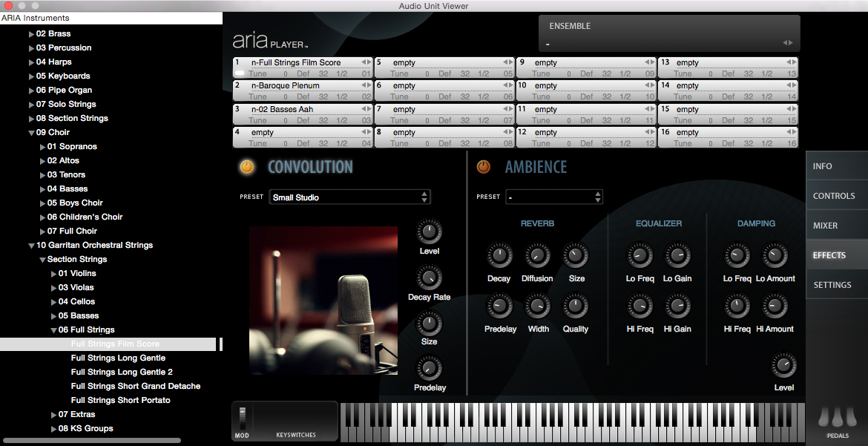868x446 pixels.
Task: Open the Ambience preset dropdown
Action: pyautogui.click(x=554, y=197)
